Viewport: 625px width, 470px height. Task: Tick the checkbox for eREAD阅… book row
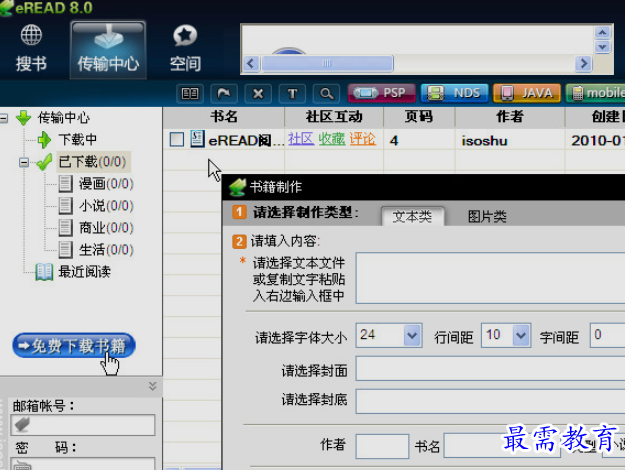coord(177,140)
